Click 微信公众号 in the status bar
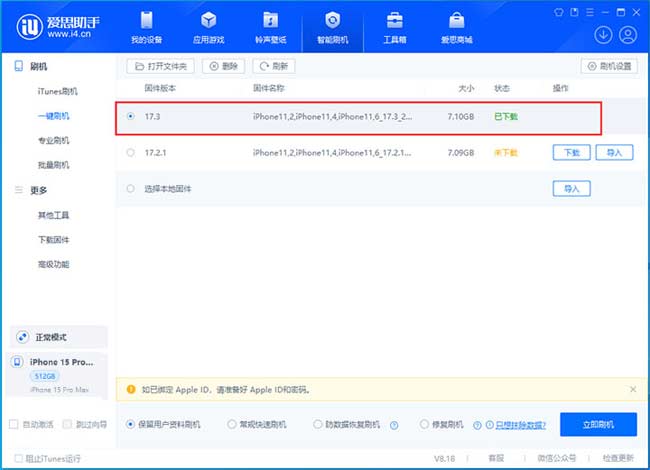Image resolution: width=650 pixels, height=470 pixels. [557, 458]
